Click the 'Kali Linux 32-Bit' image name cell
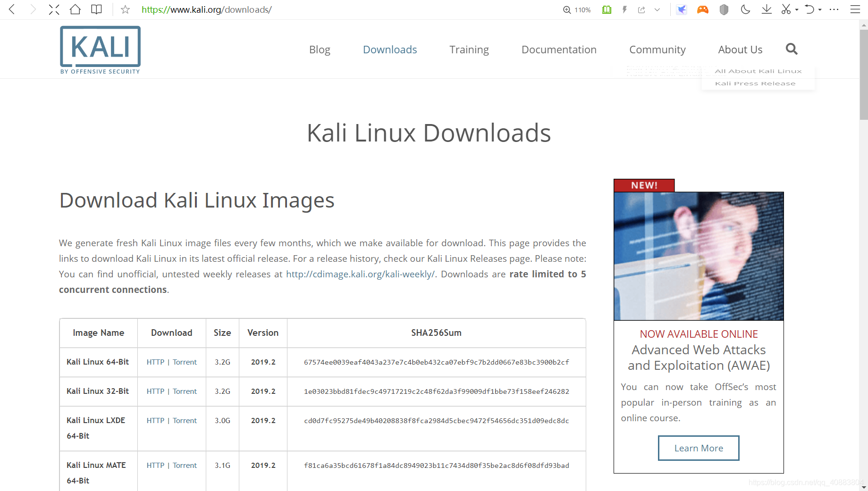Screen dimensions: 868x491 98,391
